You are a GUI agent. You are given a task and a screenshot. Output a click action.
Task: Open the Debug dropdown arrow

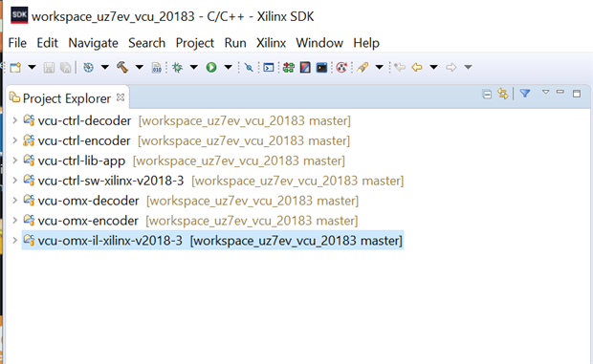[x=193, y=68]
